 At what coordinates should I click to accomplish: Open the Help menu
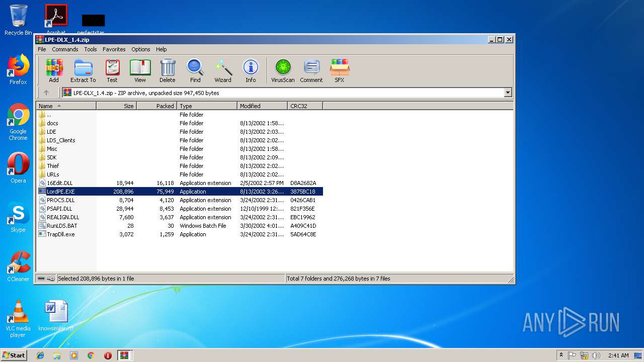click(161, 49)
